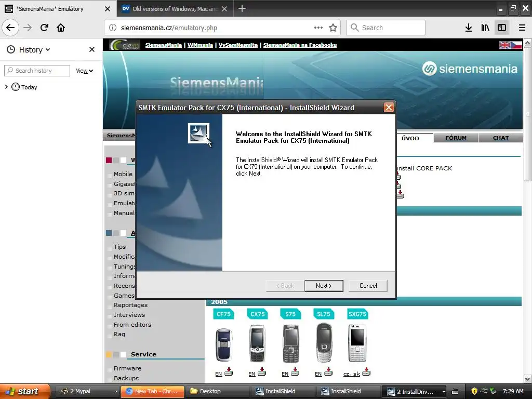Reload the siemensmania page
The height and width of the screenshot is (399, 532).
point(44,28)
